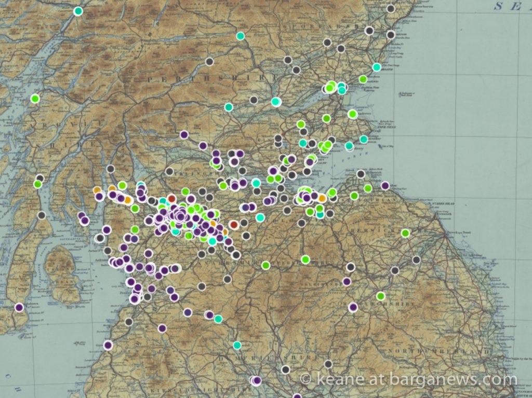Open the keane at barganews.com credit link
532x398 pixels.
click(x=409, y=379)
